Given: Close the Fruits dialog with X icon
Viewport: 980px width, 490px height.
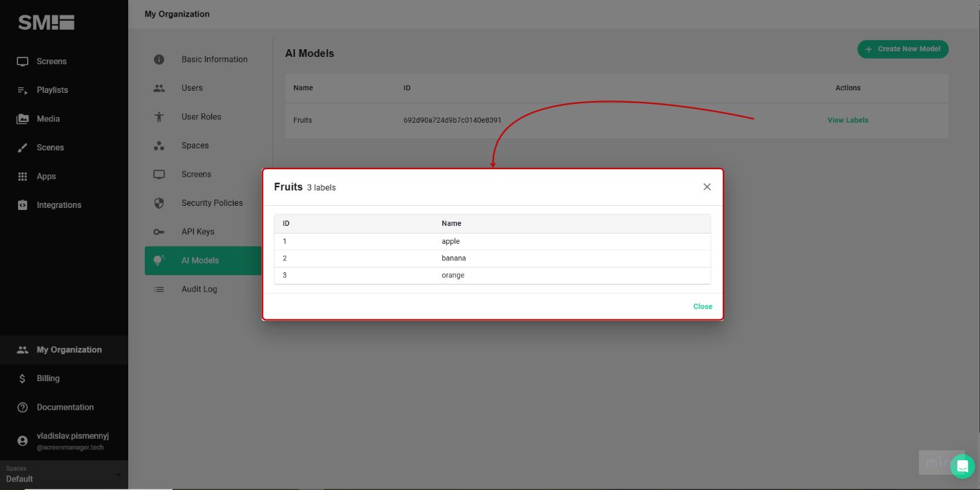Looking at the screenshot, I should point(707,187).
